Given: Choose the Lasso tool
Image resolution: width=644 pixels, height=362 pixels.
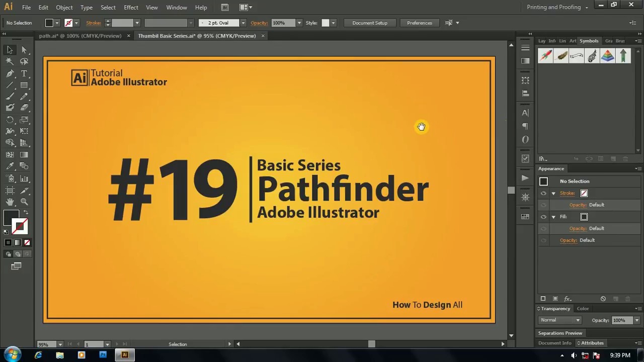Looking at the screenshot, I should pos(24,61).
